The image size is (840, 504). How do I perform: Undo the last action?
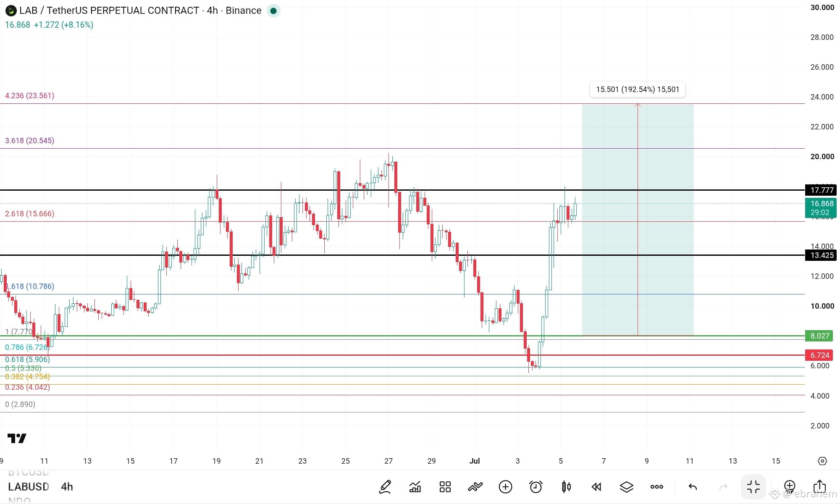coord(693,487)
